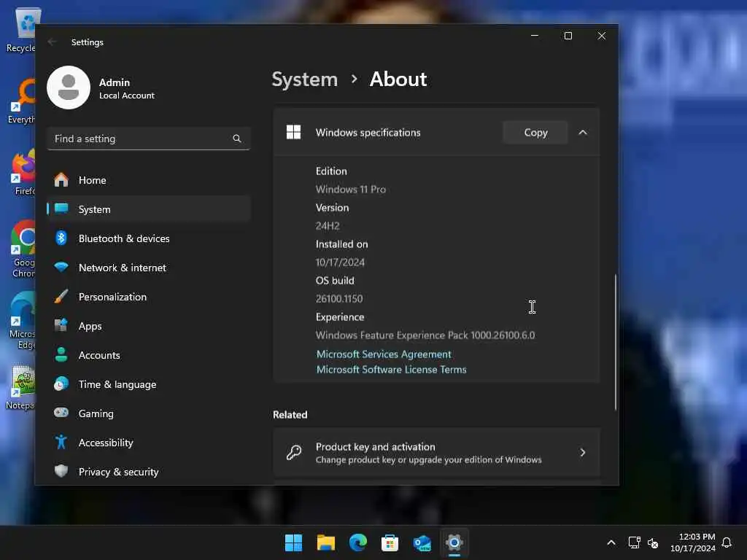Select the Recycle Bin desktop icon
The height and width of the screenshot is (560, 747).
(x=21, y=30)
